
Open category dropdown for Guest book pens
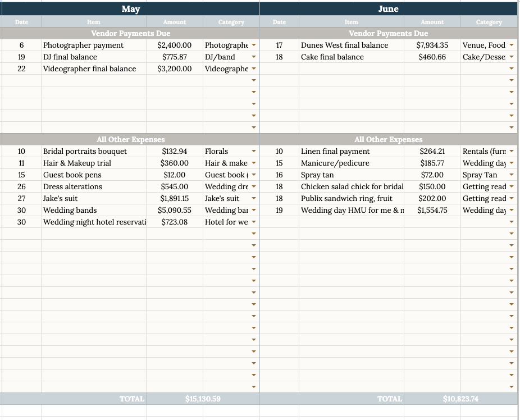pyautogui.click(x=254, y=175)
